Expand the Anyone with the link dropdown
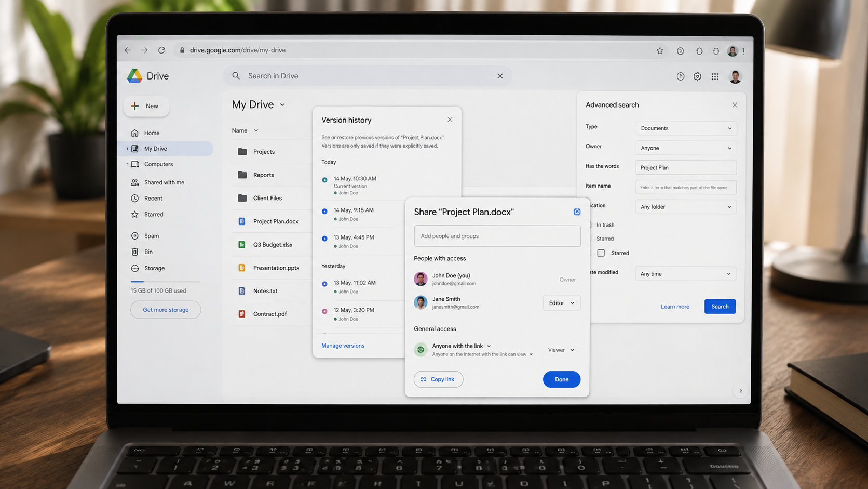Viewport: 868px width, 489px height. point(489,346)
